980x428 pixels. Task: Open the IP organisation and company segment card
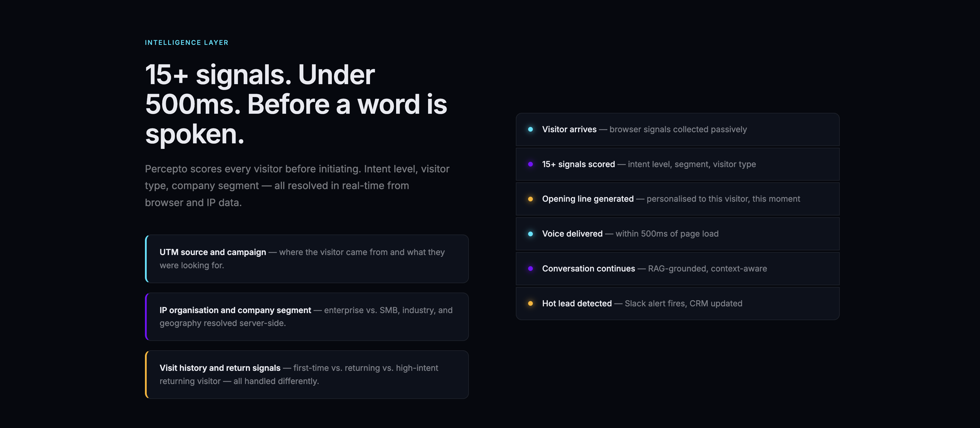coord(307,317)
